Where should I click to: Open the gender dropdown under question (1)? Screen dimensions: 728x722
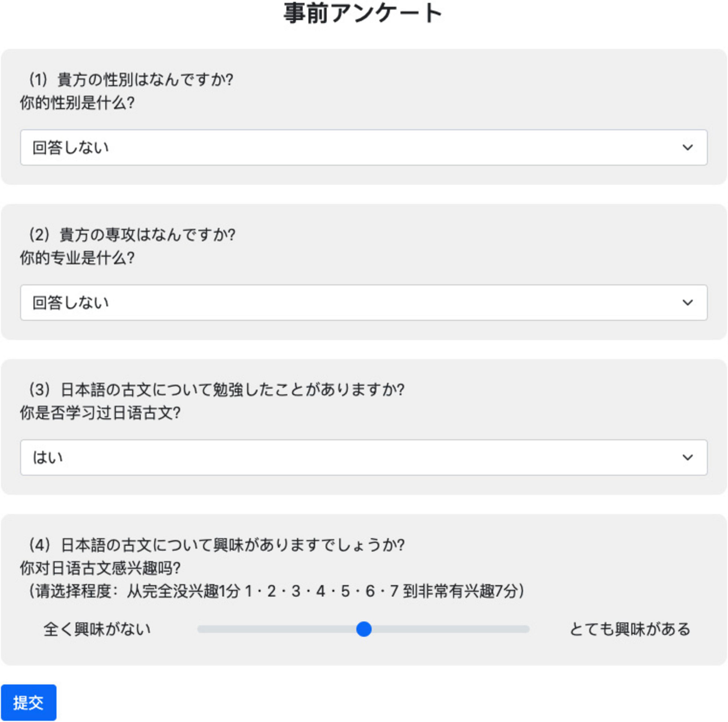click(364, 147)
